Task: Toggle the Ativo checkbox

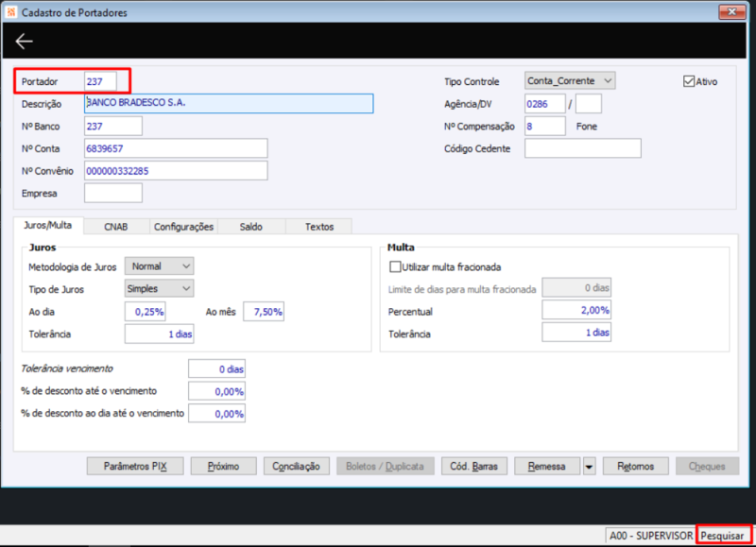Action: (x=689, y=81)
